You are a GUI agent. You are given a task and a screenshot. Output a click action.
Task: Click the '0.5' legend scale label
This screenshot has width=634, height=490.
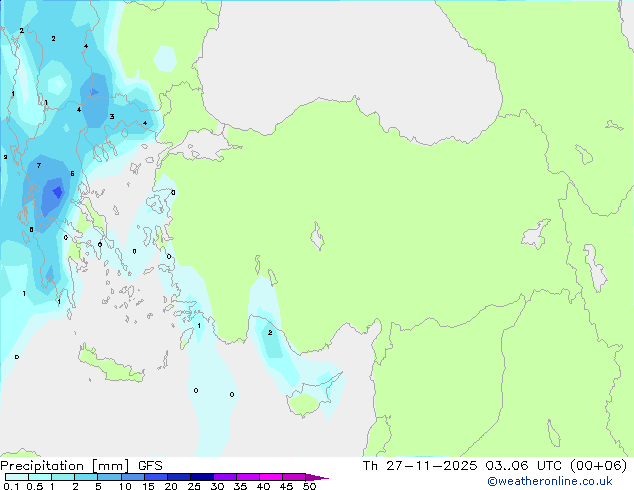(34, 486)
